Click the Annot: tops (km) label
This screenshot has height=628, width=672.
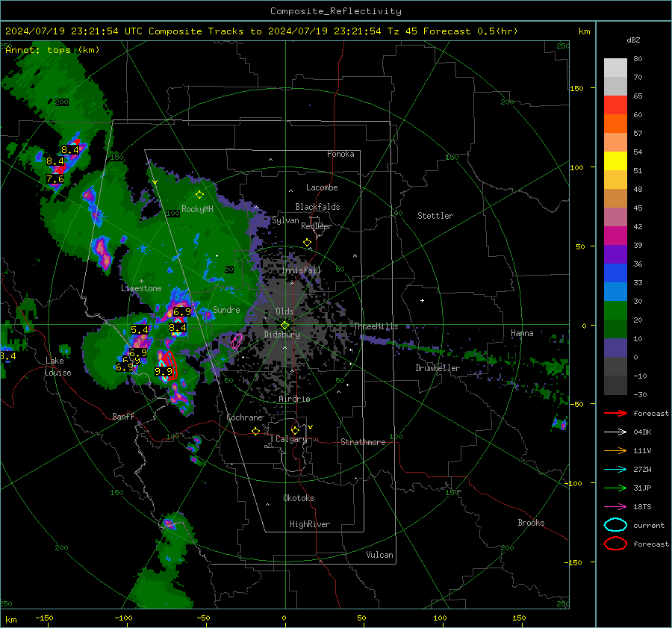pos(52,50)
